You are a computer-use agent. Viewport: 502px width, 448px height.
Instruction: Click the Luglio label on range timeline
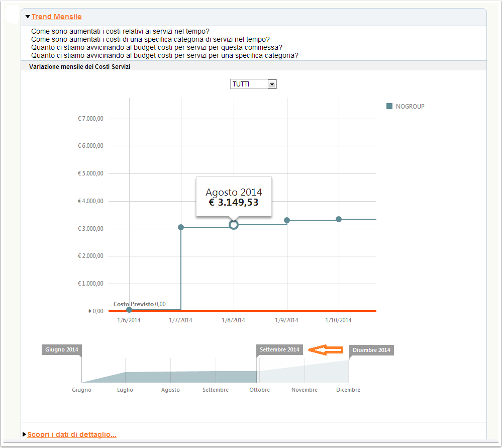click(x=125, y=390)
